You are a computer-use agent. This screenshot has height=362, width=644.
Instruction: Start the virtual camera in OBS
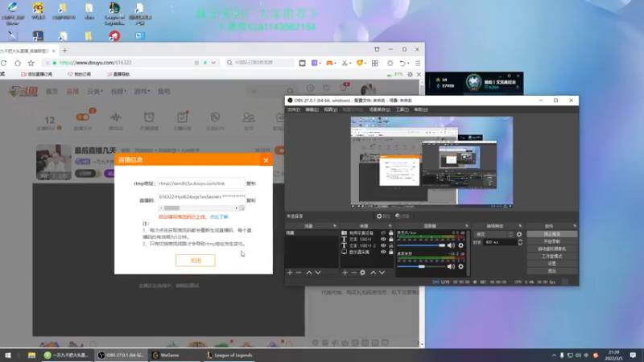pyautogui.click(x=551, y=249)
